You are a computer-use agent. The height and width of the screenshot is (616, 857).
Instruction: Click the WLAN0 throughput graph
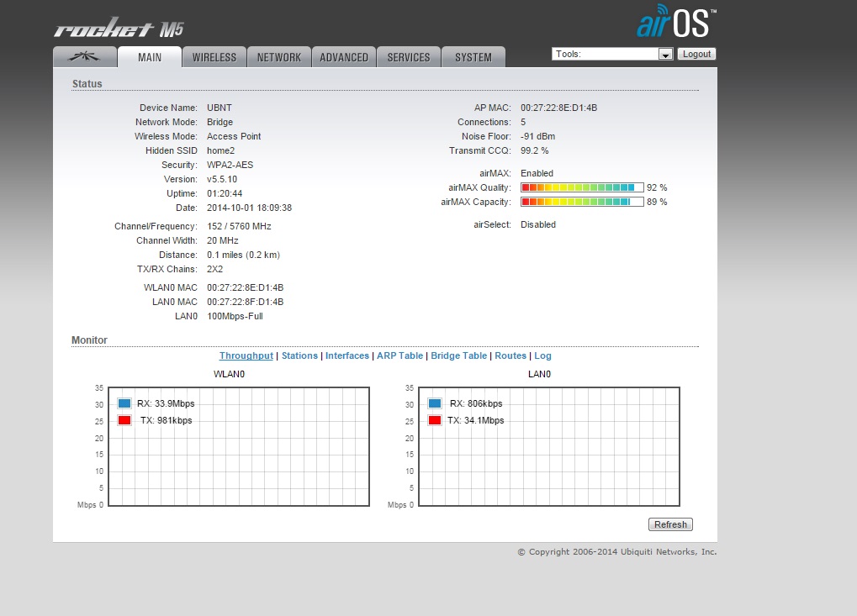239,447
